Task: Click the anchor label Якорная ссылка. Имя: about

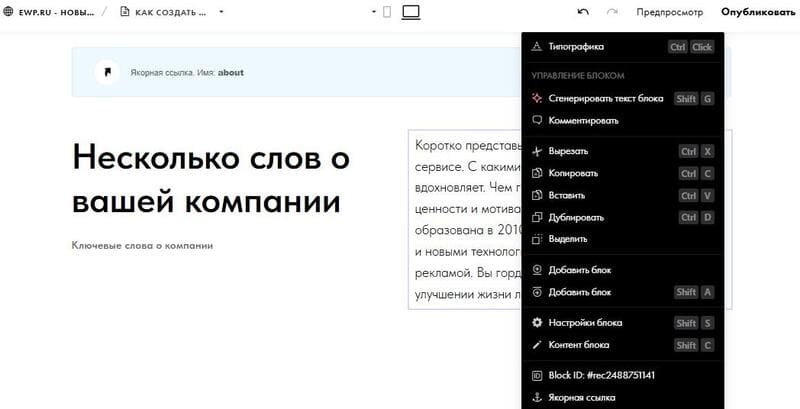Action: tap(187, 73)
